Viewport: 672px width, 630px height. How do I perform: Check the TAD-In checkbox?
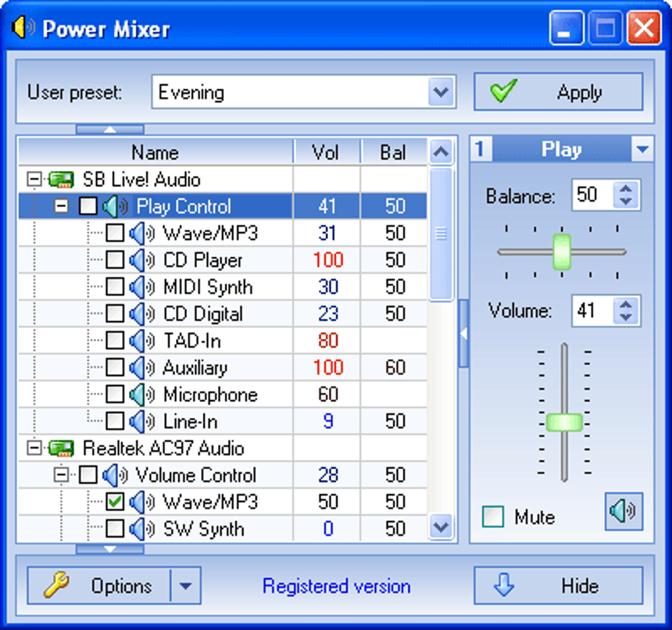pyautogui.click(x=115, y=341)
